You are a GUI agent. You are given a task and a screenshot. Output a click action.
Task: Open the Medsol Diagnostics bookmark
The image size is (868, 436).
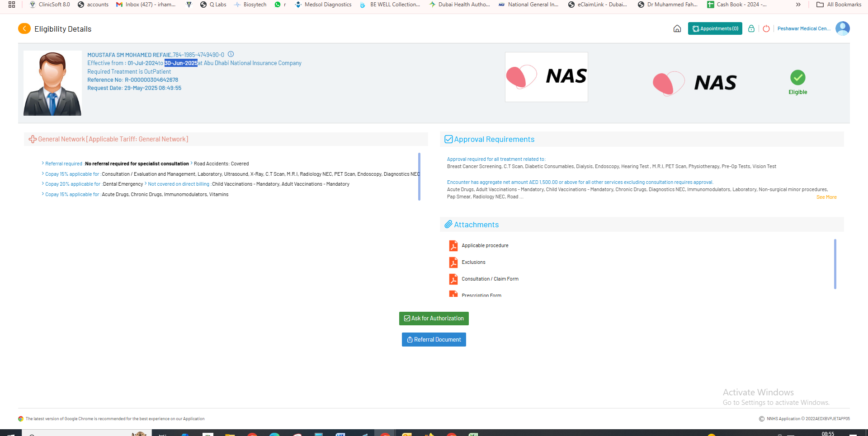click(x=323, y=5)
